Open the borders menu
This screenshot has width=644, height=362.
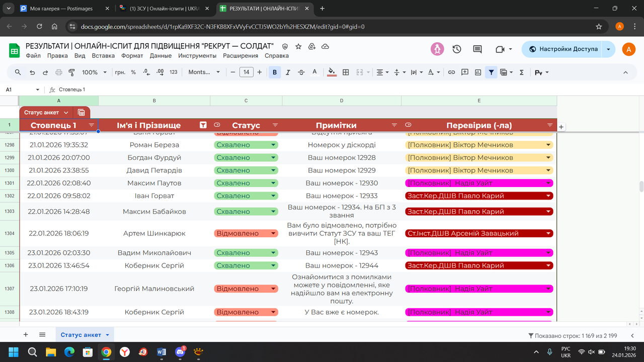point(346,72)
